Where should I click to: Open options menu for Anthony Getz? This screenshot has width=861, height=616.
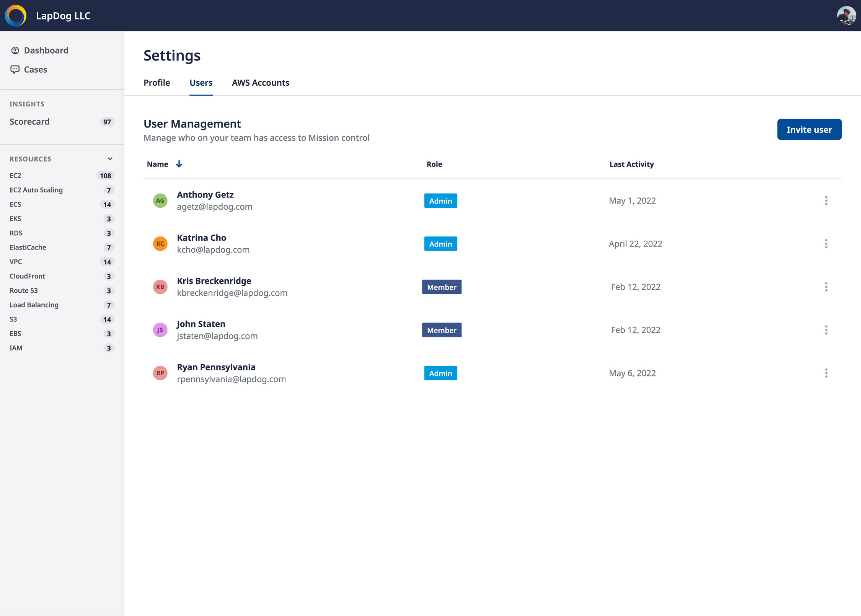point(826,201)
